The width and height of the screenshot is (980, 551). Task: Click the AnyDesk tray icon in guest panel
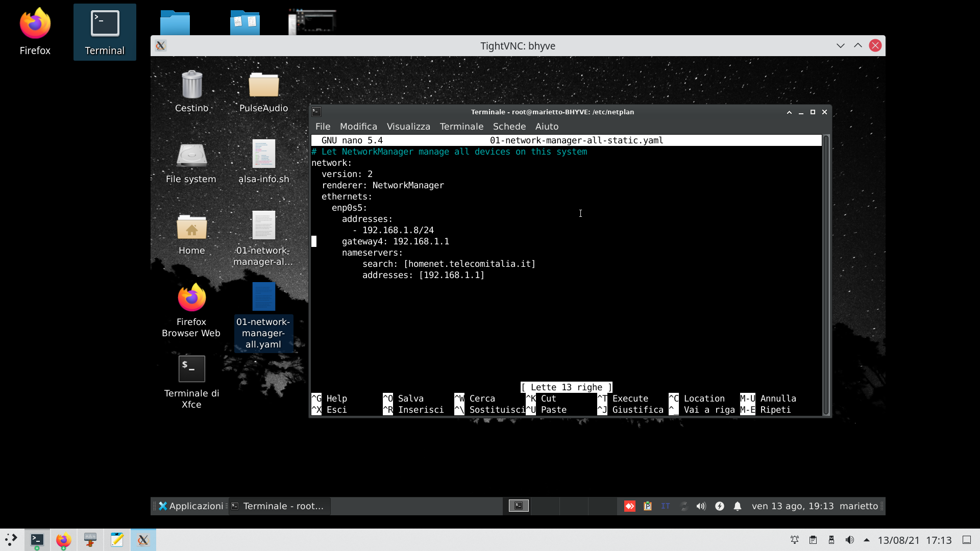click(x=630, y=506)
